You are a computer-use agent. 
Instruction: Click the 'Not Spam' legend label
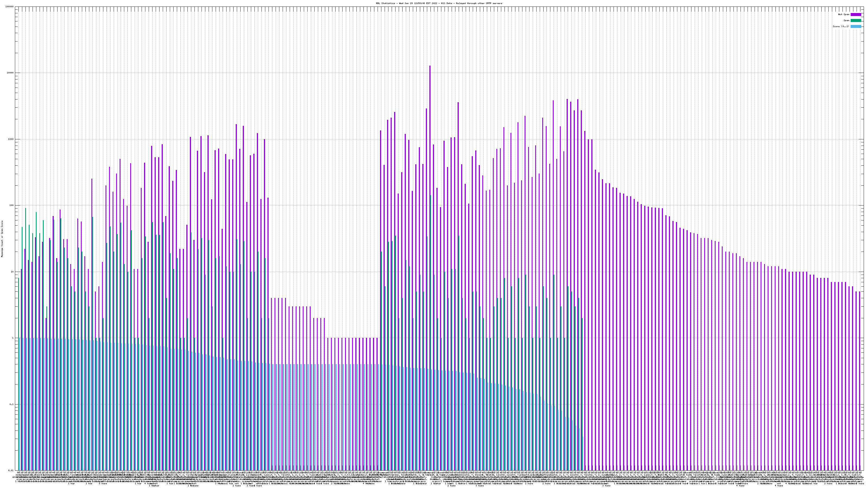(844, 14)
